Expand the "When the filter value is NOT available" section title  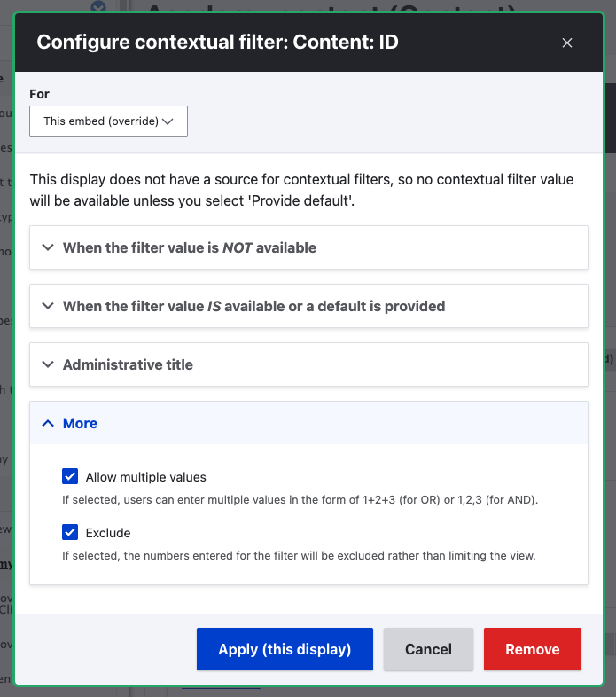click(190, 248)
